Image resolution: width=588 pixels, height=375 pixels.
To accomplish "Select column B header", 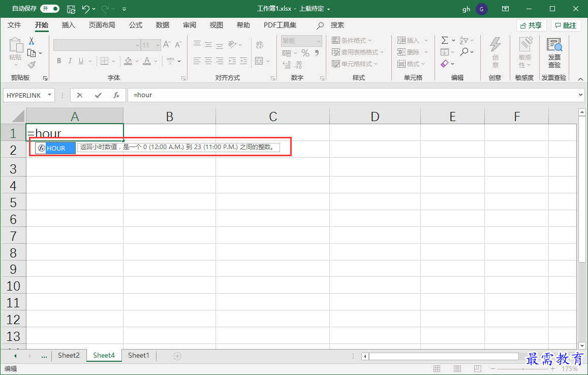I will click(170, 117).
